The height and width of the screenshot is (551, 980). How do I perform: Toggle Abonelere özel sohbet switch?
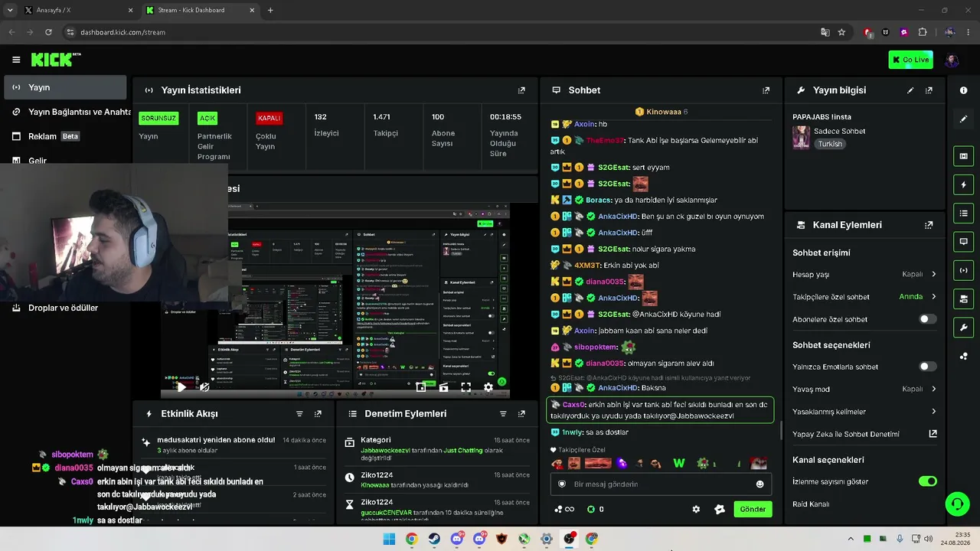927,319
